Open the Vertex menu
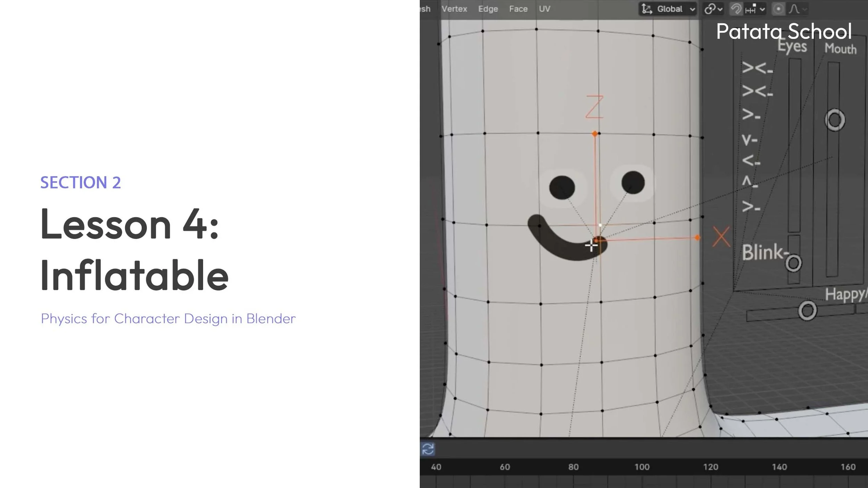 click(454, 9)
